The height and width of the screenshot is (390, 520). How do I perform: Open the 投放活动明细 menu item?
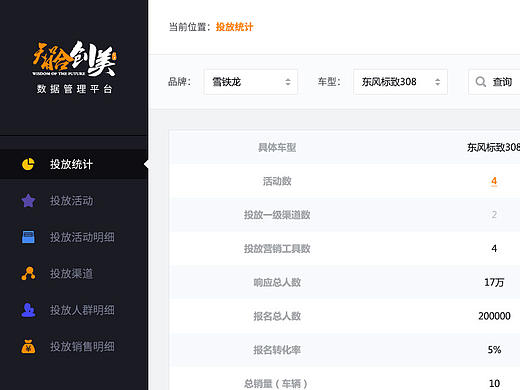(x=73, y=237)
